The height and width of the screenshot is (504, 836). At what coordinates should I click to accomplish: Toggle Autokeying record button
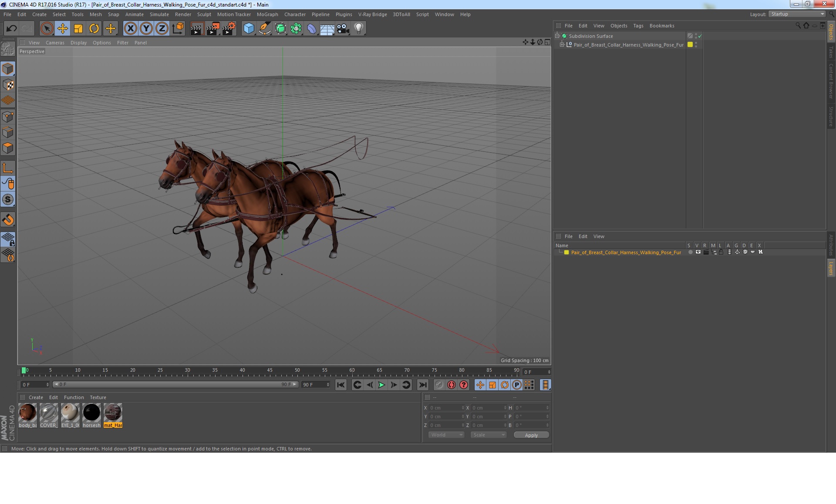pyautogui.click(x=451, y=385)
